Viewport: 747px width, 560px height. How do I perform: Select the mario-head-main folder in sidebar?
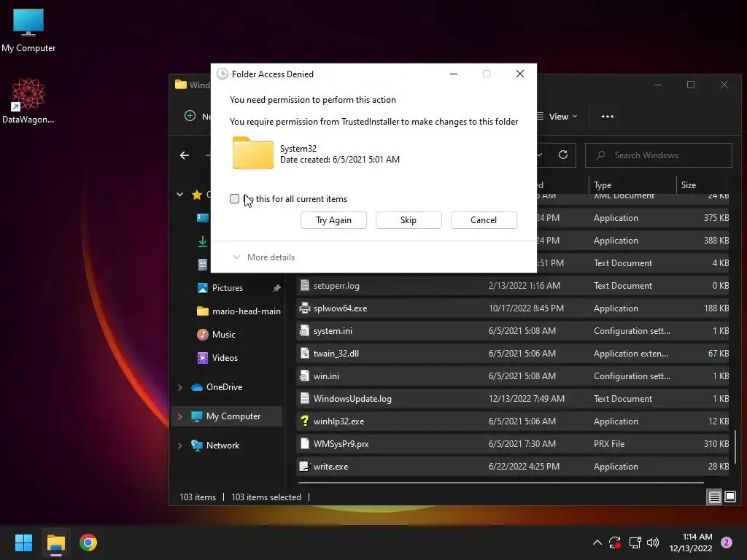[x=239, y=311]
